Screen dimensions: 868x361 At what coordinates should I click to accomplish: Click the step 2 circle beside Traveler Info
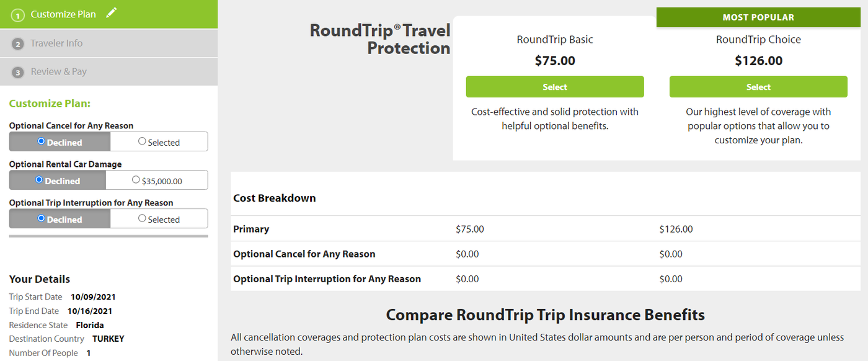17,43
